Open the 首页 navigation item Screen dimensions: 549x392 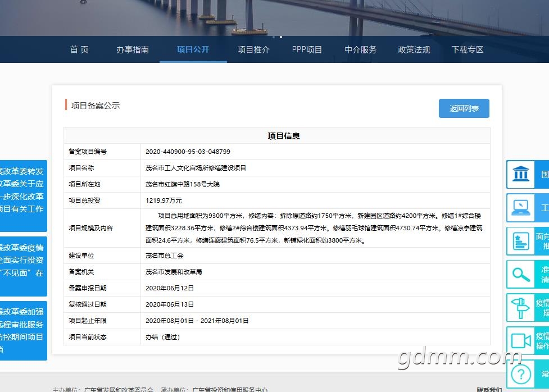tap(79, 49)
